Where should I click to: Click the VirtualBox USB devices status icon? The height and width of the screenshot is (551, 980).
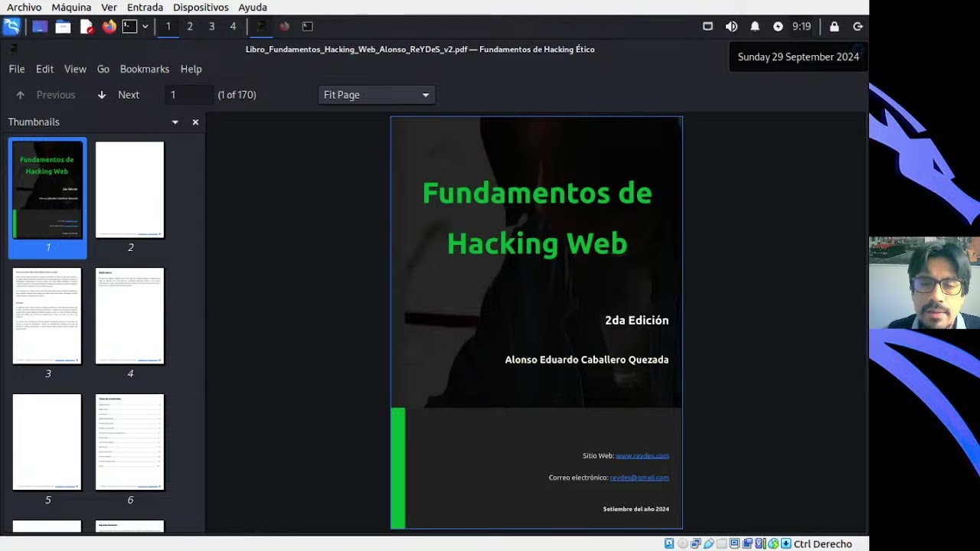click(709, 543)
